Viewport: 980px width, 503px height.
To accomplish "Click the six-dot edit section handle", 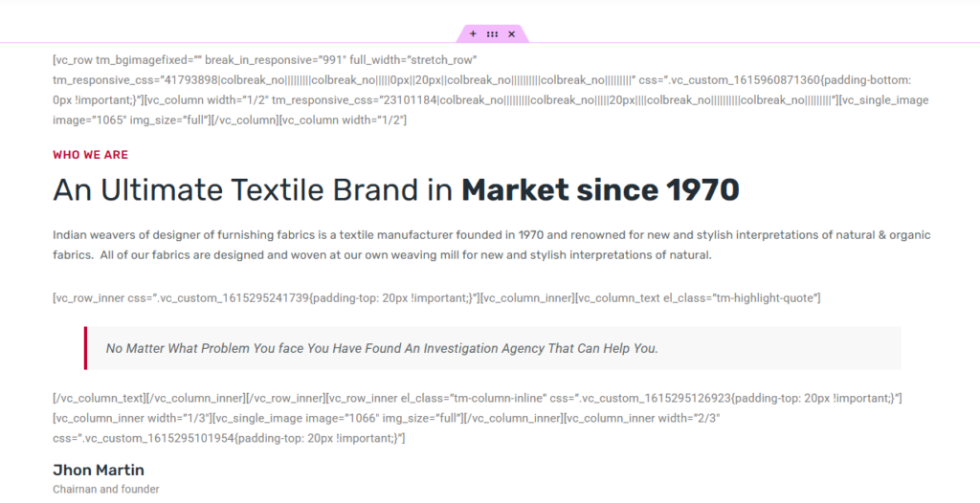I will click(492, 33).
